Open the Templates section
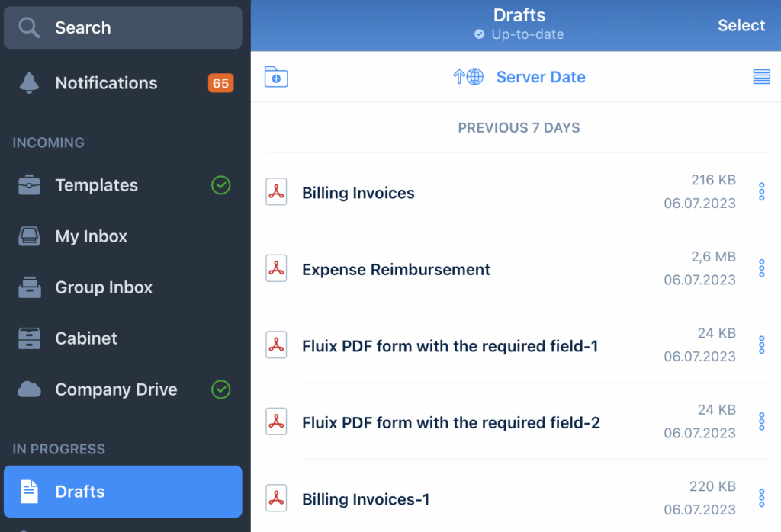The height and width of the screenshot is (532, 781). point(96,185)
